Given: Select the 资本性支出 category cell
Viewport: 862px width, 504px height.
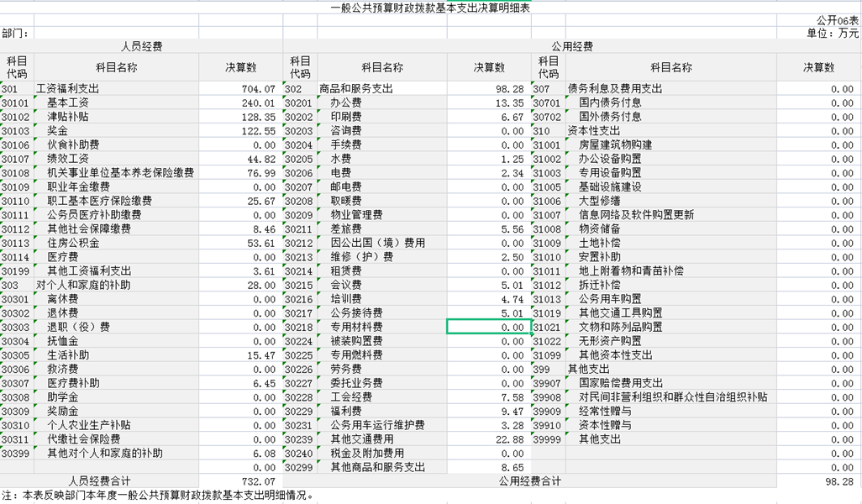Looking at the screenshot, I should [x=593, y=131].
